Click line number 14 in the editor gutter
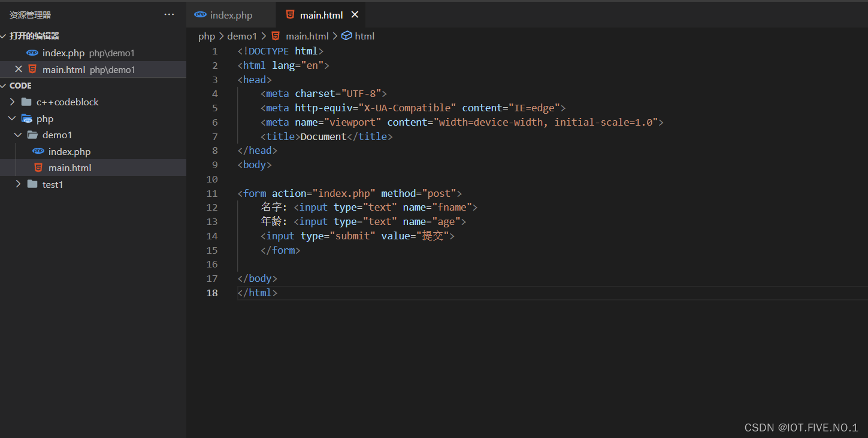The image size is (868, 438). pos(212,236)
